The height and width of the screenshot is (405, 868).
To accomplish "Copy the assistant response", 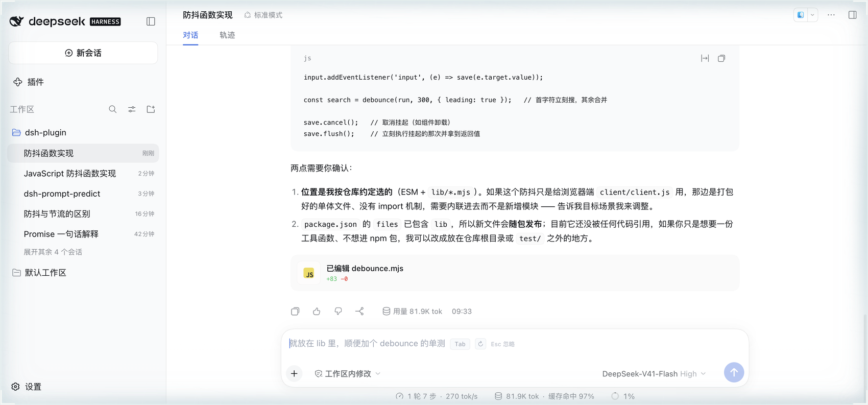I will [295, 311].
